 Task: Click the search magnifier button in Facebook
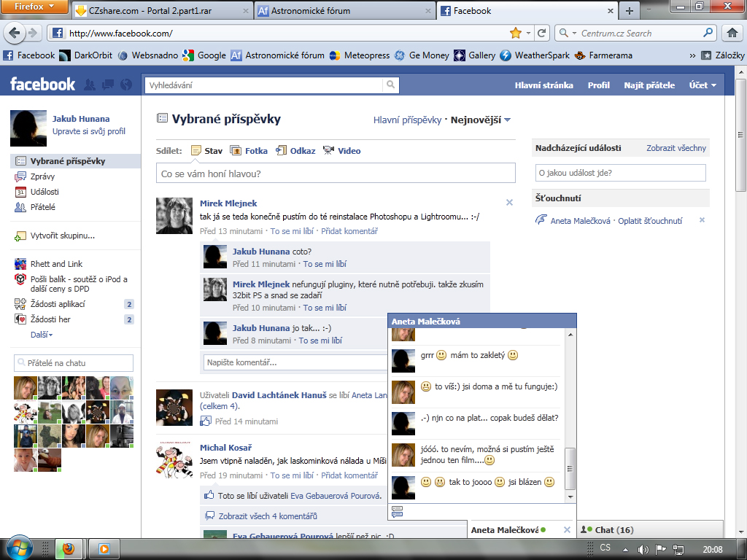(391, 85)
